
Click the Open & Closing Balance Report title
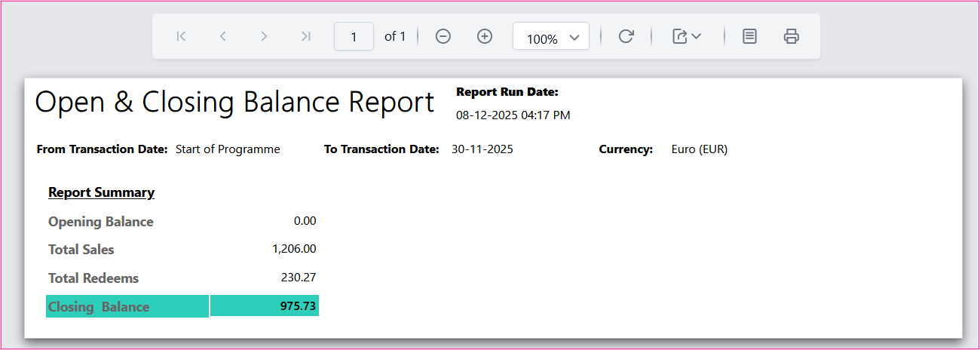[234, 103]
